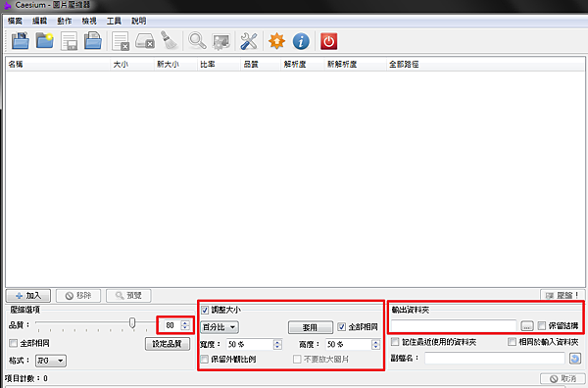Toggle 全部相同 checkbox next to 套用
Screen dimensions: 588x388
pos(341,327)
